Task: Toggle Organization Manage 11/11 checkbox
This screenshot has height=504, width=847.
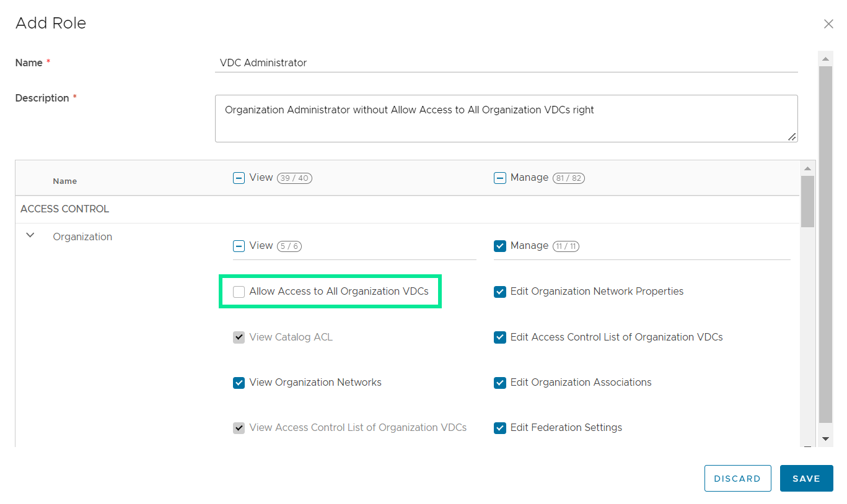Action: click(500, 246)
